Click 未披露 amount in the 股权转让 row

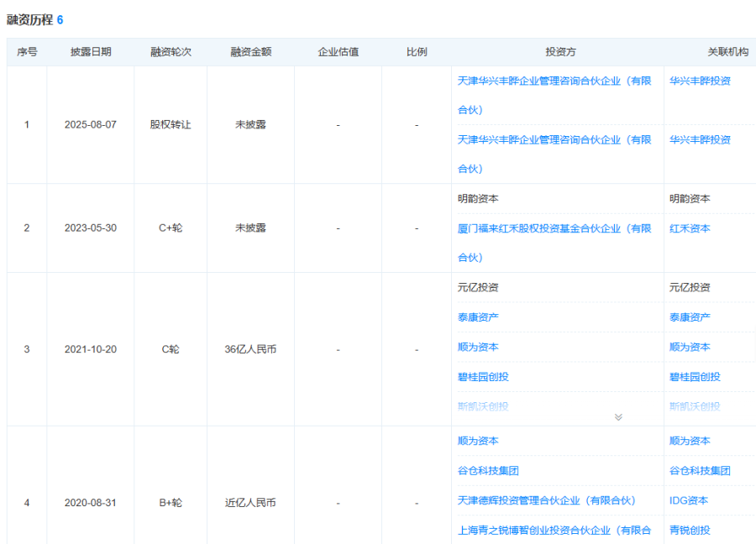[x=250, y=124]
